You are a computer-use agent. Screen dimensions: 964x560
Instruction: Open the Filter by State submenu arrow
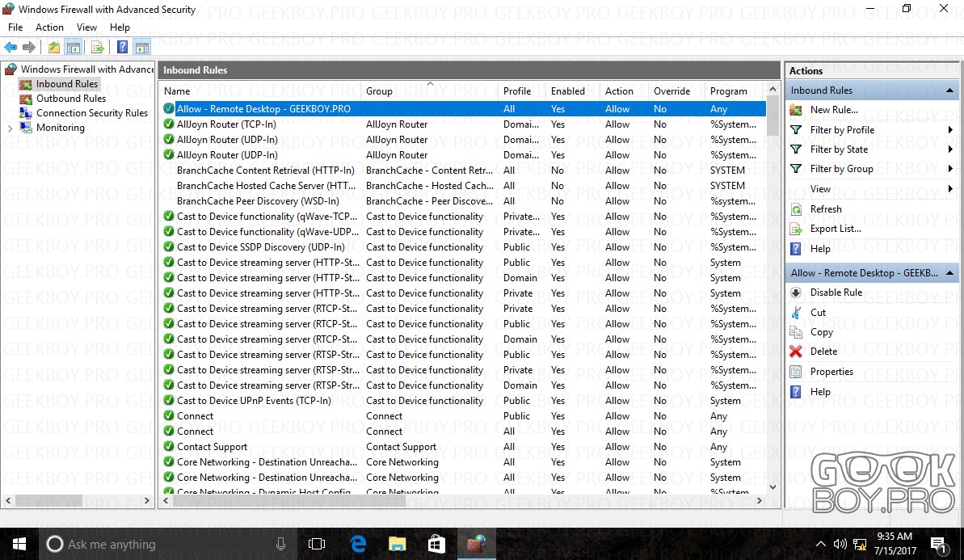click(950, 149)
